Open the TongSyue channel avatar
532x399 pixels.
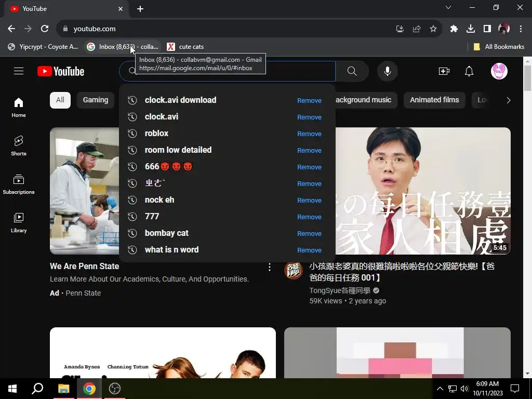point(294,271)
